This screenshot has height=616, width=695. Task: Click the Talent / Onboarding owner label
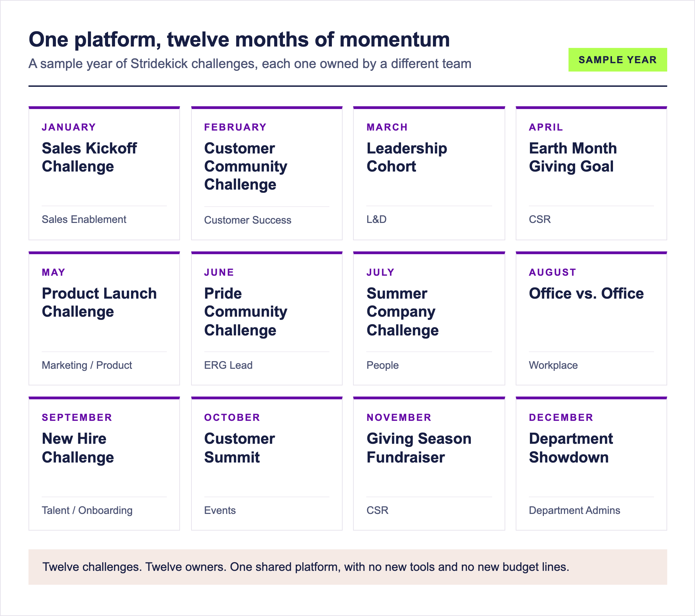pos(87,510)
